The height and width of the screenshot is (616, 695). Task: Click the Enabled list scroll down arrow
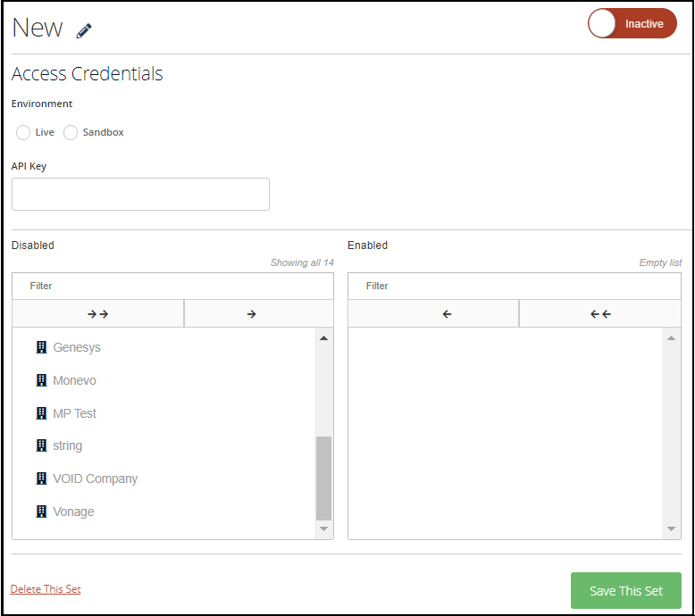point(671,529)
